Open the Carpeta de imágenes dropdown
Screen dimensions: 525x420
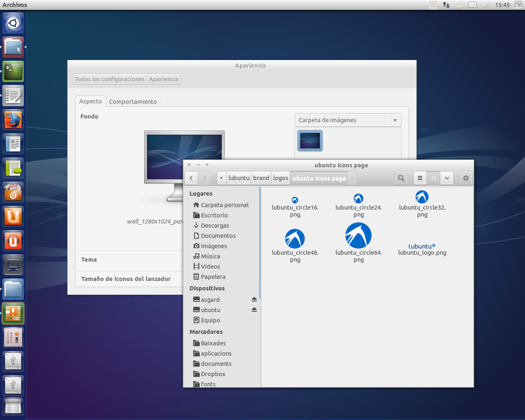[x=348, y=120]
